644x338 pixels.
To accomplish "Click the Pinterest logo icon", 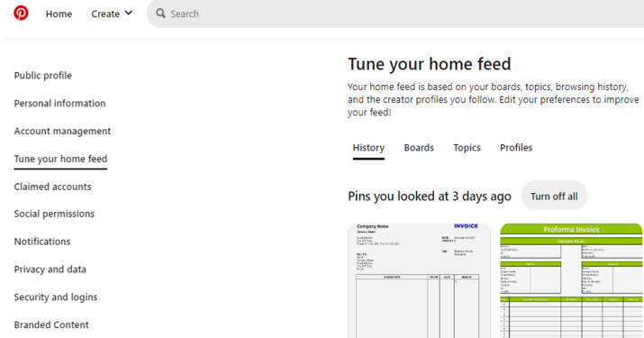I will 21,14.
